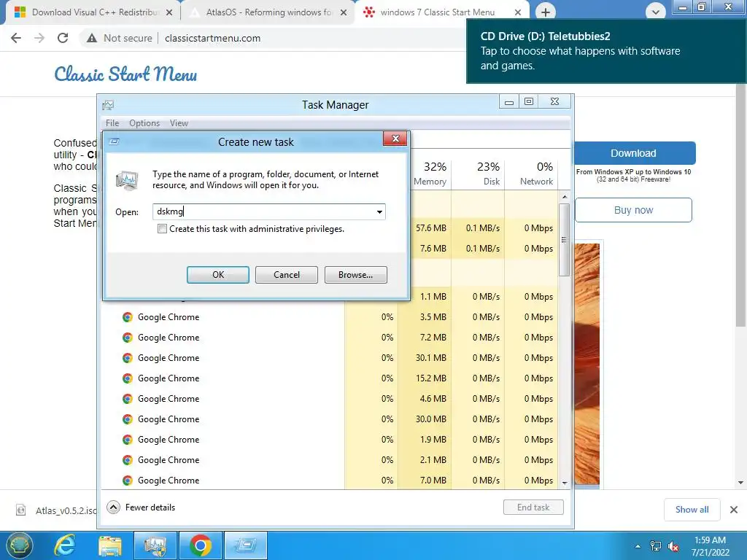747x560 pixels.
Task: Open the clock showing 1:59 AM
Action: (x=711, y=546)
